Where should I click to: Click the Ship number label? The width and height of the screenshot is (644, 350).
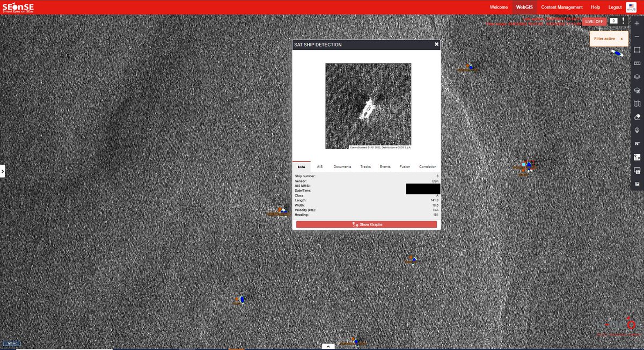click(x=305, y=176)
